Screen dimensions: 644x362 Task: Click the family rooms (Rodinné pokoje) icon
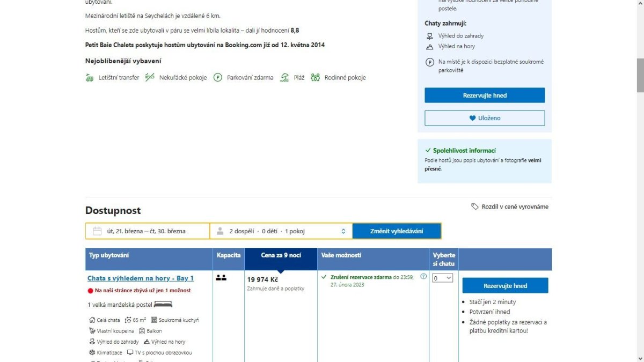[x=316, y=78]
